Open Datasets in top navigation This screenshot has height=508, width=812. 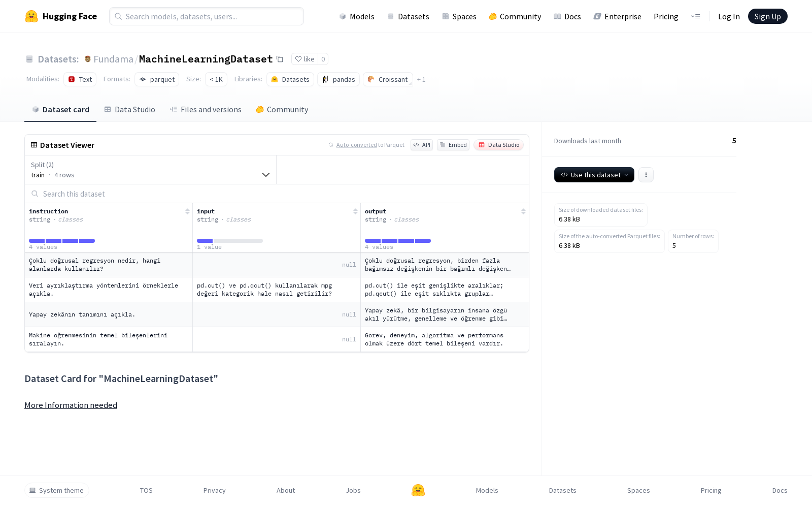click(408, 16)
